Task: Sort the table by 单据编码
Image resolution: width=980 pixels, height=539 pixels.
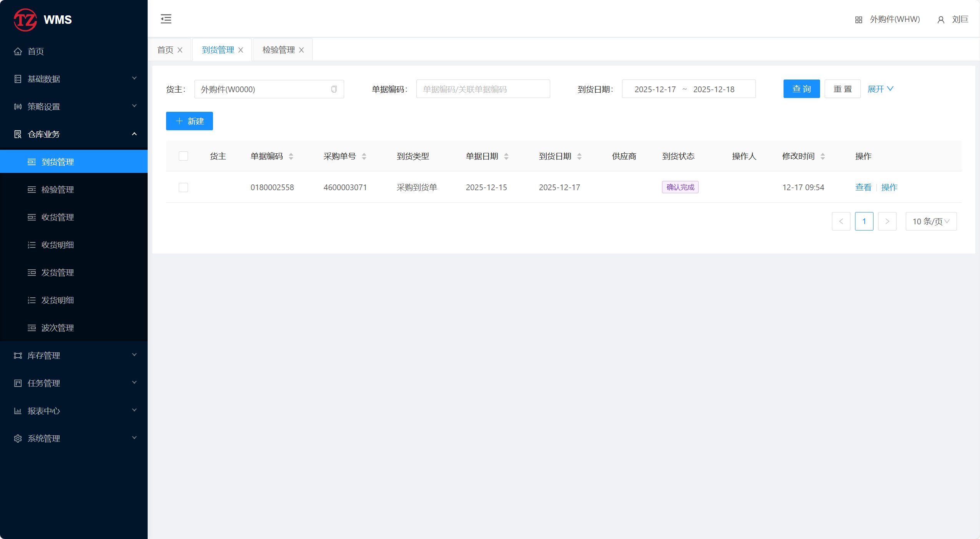Action: tap(291, 156)
